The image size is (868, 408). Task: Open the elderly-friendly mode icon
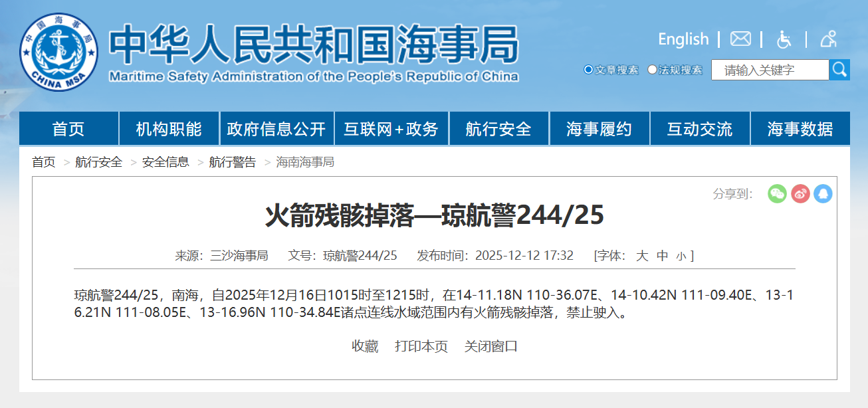pos(828,39)
